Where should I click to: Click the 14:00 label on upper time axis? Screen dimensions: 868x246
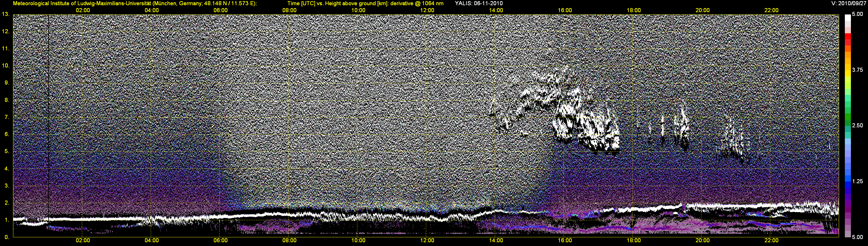(x=496, y=10)
